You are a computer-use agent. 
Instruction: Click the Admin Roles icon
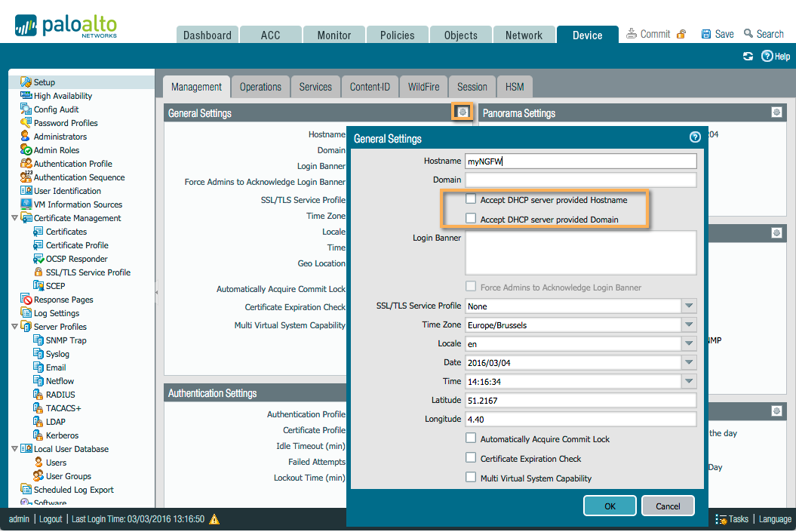[26, 149]
